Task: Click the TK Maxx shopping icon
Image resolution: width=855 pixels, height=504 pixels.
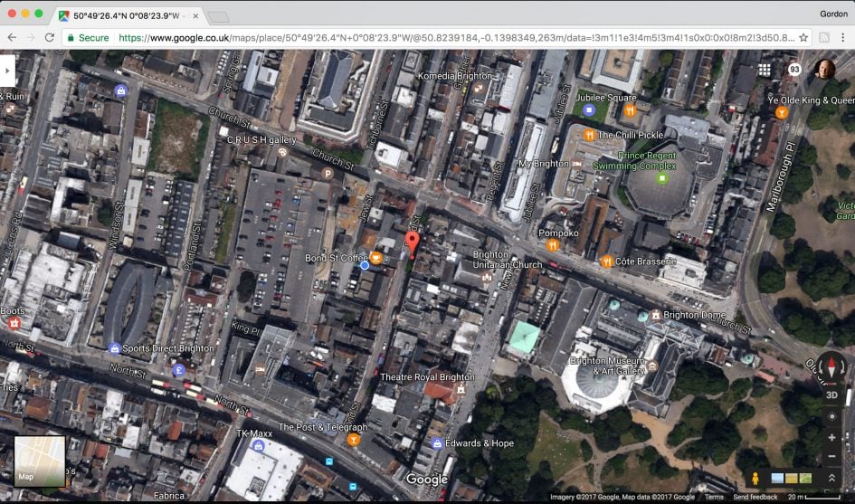Action: 259,445
